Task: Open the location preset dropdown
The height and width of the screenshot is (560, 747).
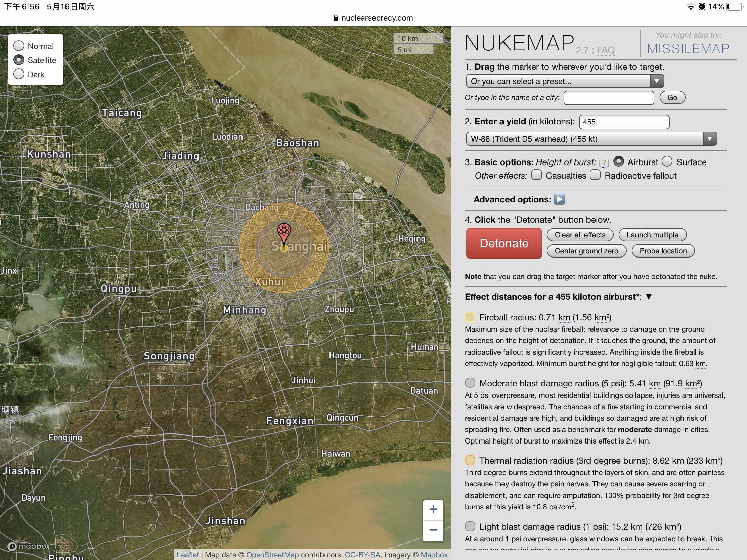Action: (565, 81)
